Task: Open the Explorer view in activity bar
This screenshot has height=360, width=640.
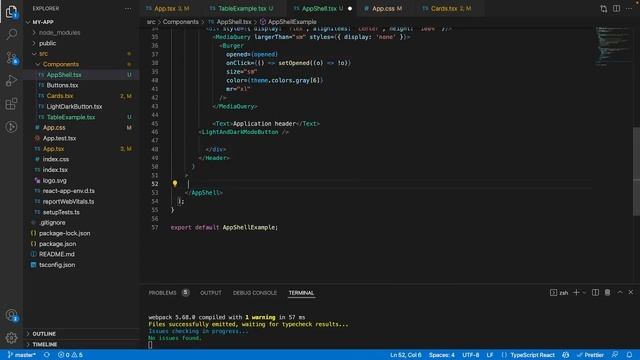Action: 11,12
